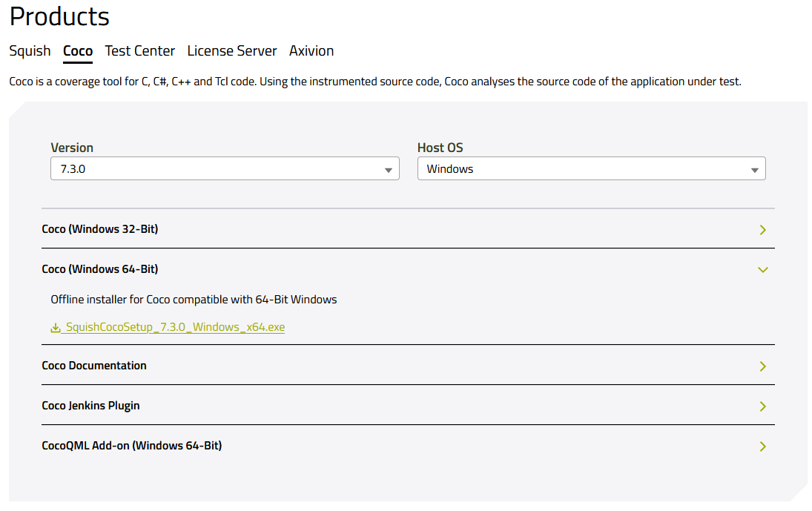Click the chevron on CocoQML Add-on row
Viewport: 812px width, 511px height.
pos(762,446)
